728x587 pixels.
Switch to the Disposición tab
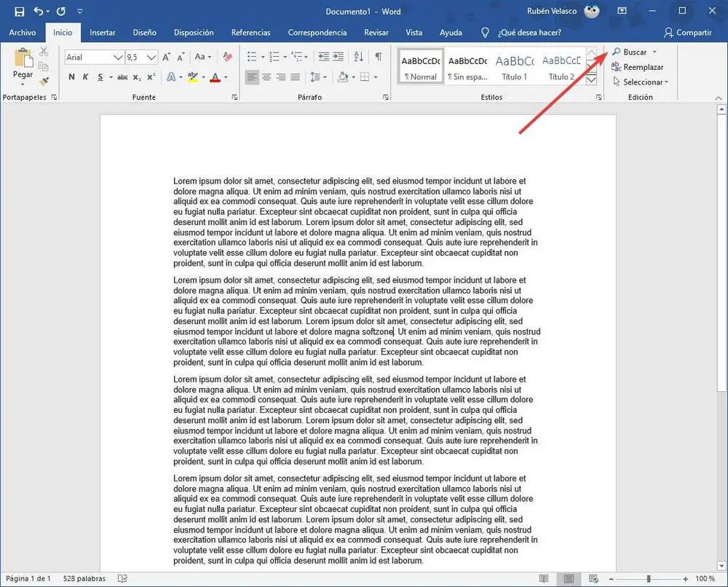click(194, 33)
